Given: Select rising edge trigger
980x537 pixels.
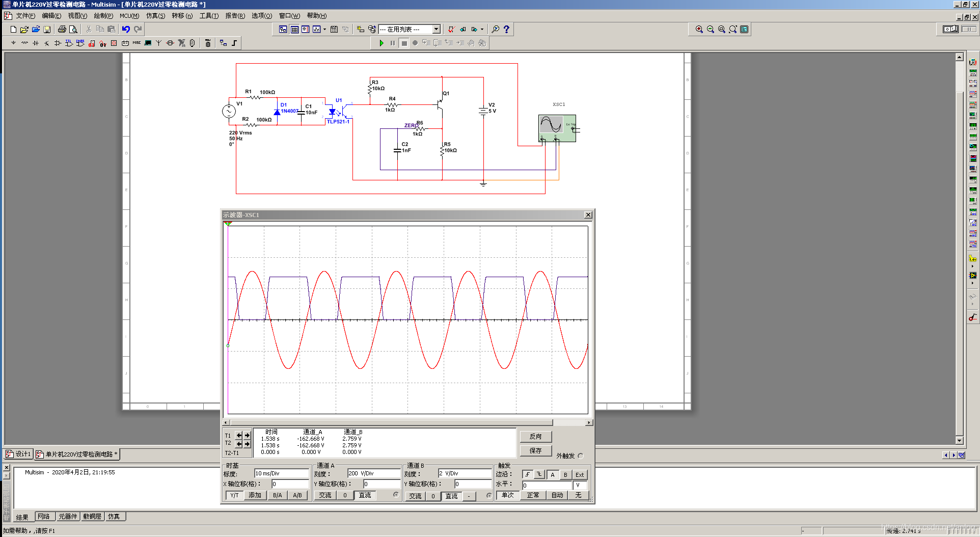Looking at the screenshot, I should click(x=528, y=474).
